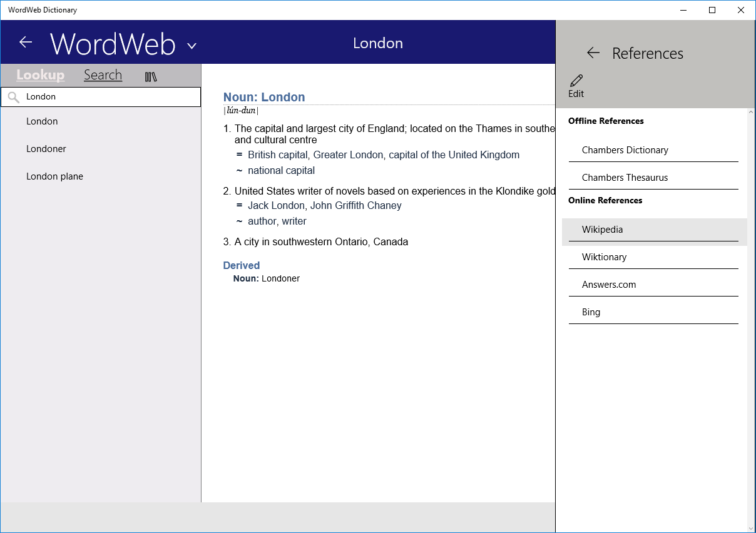This screenshot has width=756, height=533.
Task: Switch to the Search tab
Action: tap(103, 74)
